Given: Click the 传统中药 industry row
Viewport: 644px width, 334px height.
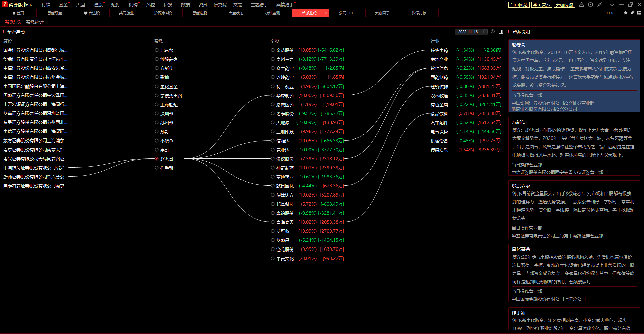Looking at the screenshot, I should point(466,50).
